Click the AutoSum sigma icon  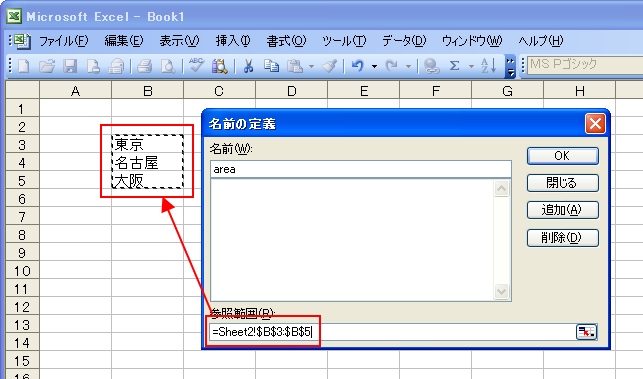click(454, 66)
